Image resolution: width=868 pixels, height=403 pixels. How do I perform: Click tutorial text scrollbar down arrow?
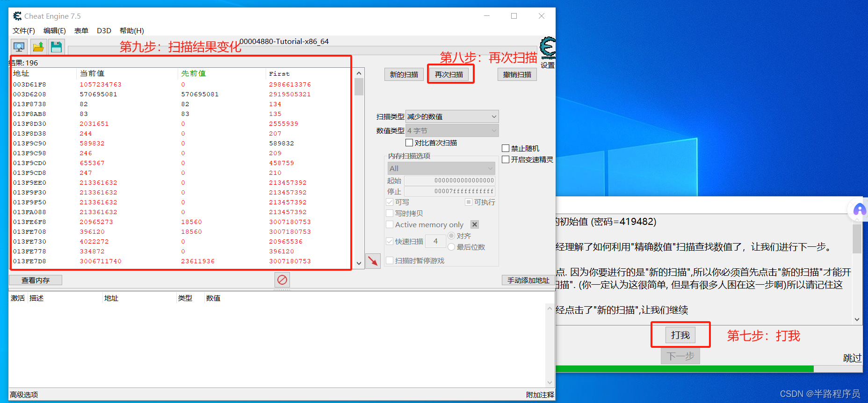(x=857, y=319)
